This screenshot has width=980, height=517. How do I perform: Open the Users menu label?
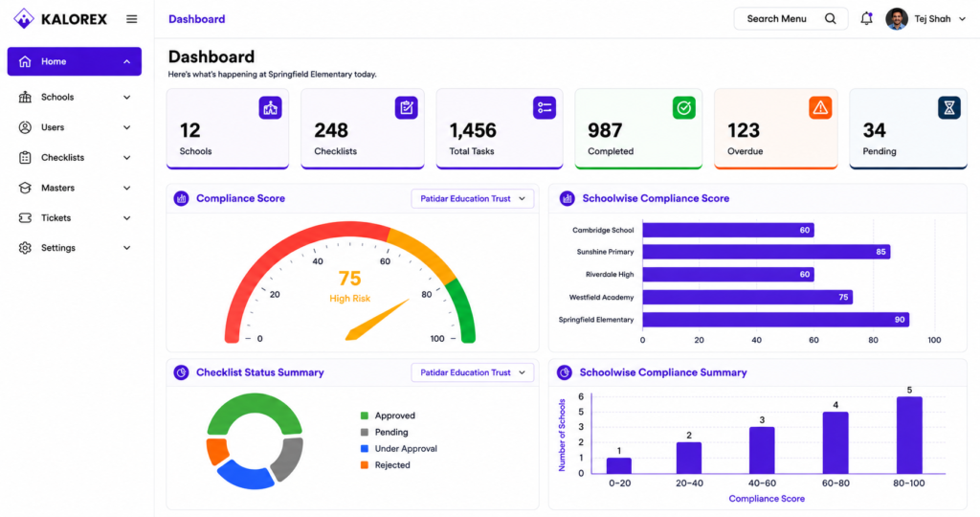point(53,127)
